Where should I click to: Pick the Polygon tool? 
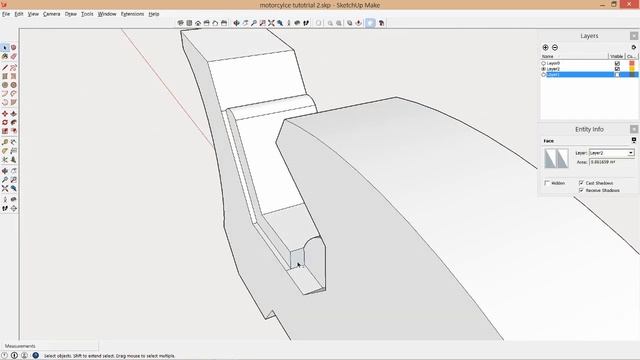tap(13, 85)
